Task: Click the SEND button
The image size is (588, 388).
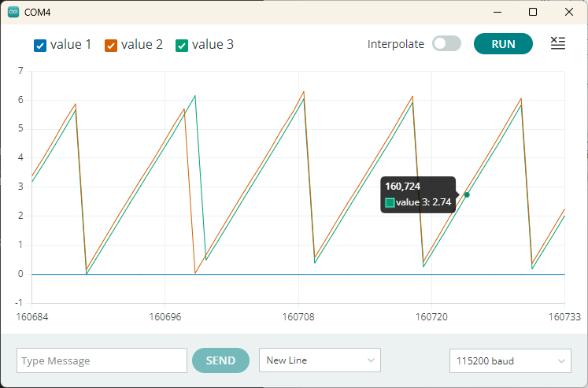Action: [220, 360]
